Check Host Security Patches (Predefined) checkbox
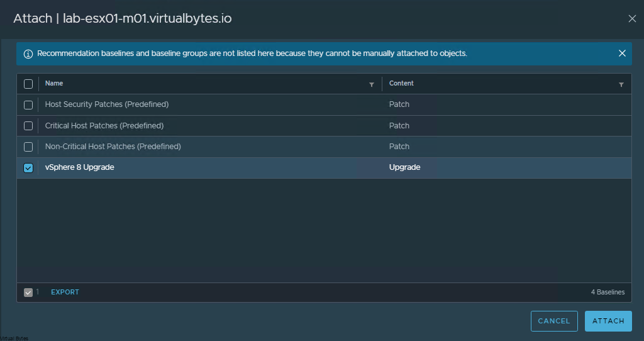 [x=28, y=105]
